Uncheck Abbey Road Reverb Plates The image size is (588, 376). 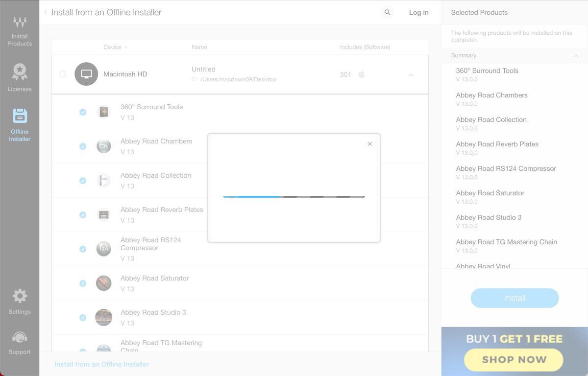(x=83, y=215)
